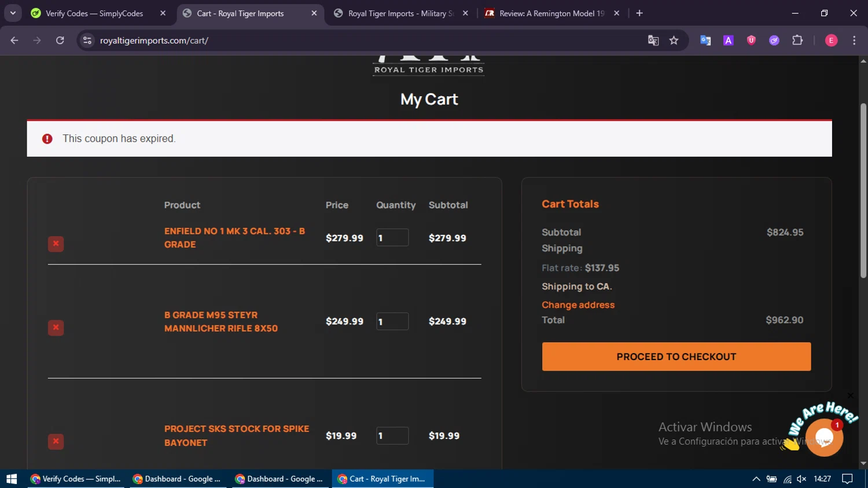Edit quantity for Project SKS Stock
868x488 pixels.
coord(392,435)
